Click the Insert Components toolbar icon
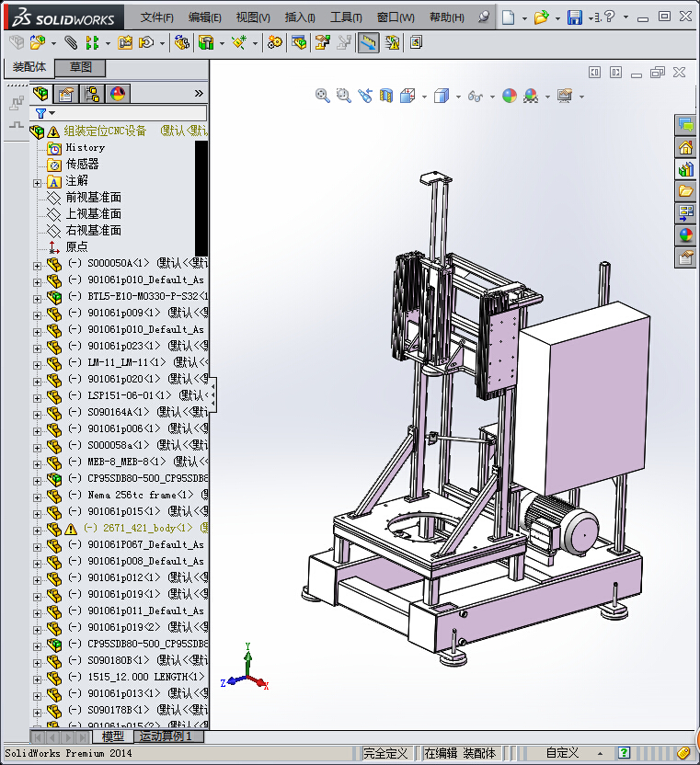This screenshot has height=765, width=700. pos(38,43)
